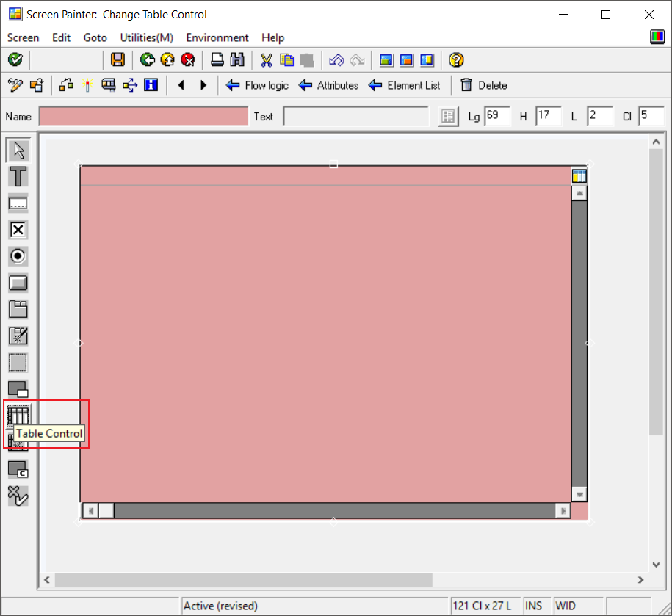This screenshot has width=672, height=616.
Task: Copy the selected element with the copy icon
Action: [286, 59]
